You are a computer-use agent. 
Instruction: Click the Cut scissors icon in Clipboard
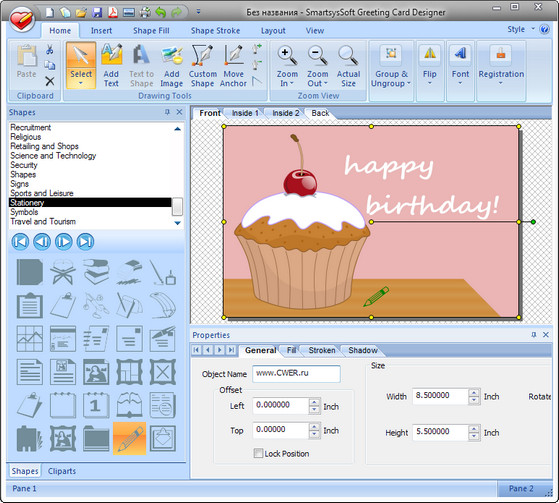click(x=50, y=49)
